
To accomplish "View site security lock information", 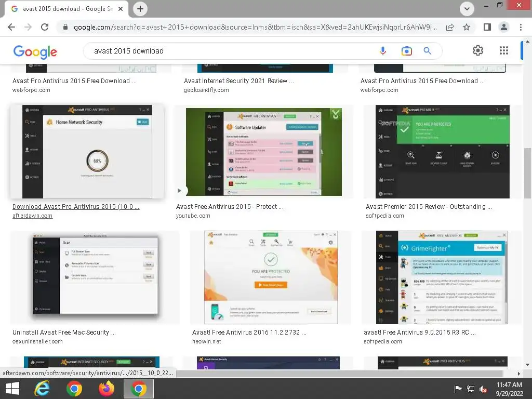I will 65,27.
